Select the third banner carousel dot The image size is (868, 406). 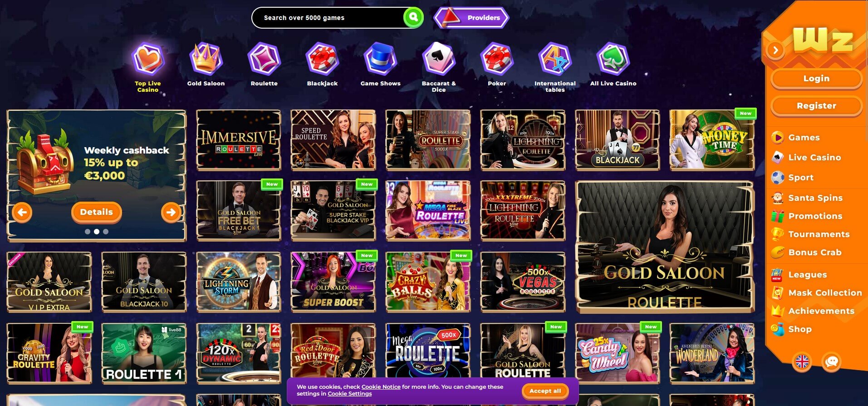(106, 232)
